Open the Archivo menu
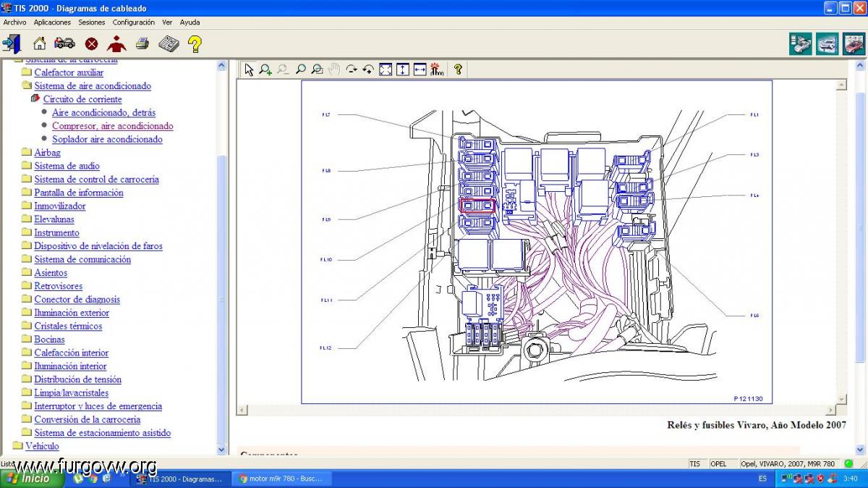The width and height of the screenshot is (868, 488). (x=14, y=22)
